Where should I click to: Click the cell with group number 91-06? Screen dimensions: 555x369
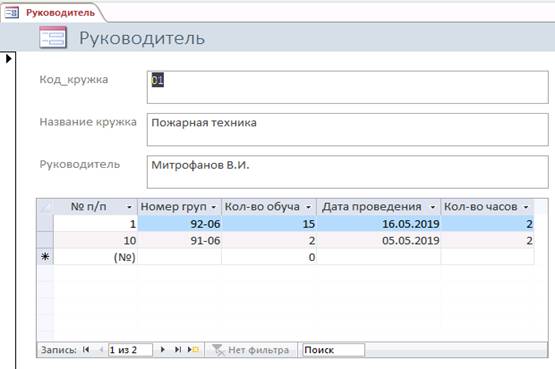[x=179, y=241]
